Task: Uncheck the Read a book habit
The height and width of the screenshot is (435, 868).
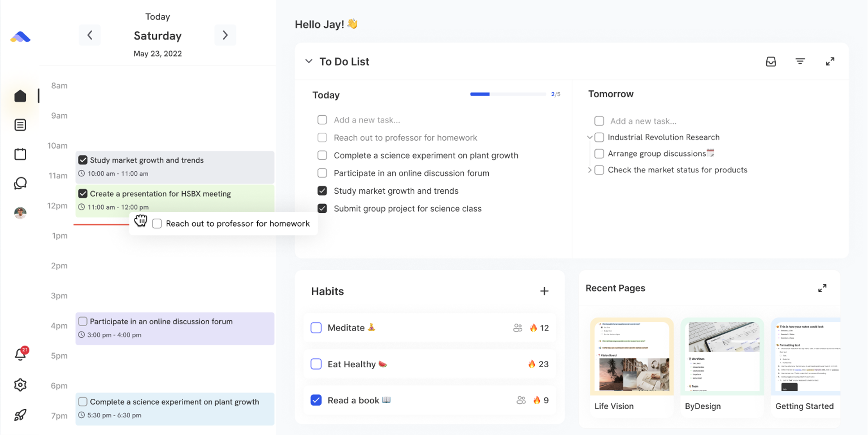Action: (316, 400)
